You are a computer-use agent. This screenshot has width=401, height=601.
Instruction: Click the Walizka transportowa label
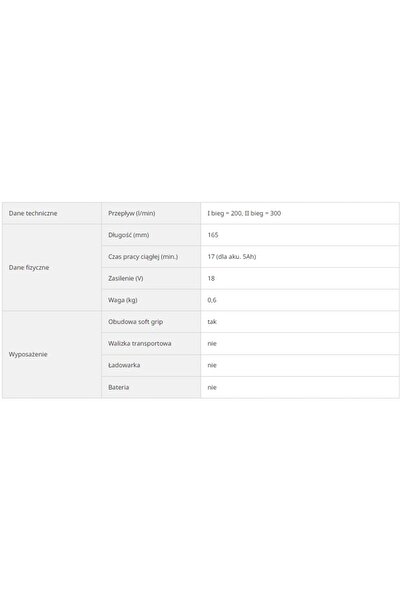coord(140,343)
